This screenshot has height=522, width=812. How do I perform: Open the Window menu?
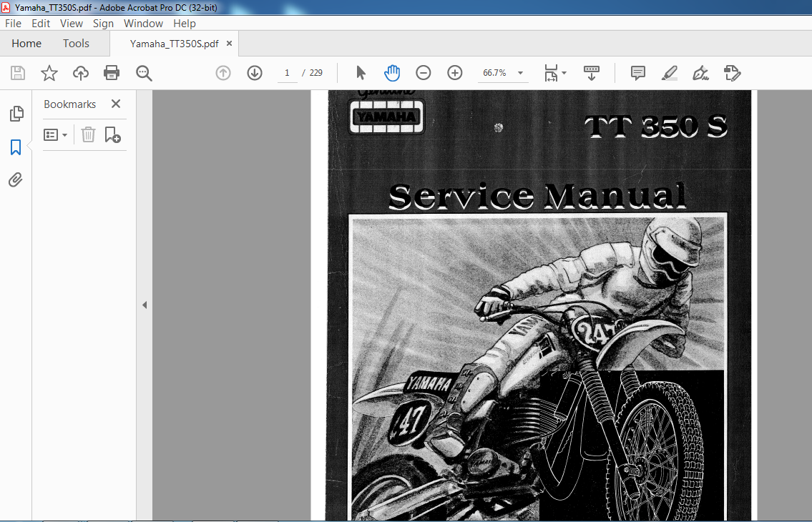click(x=144, y=24)
